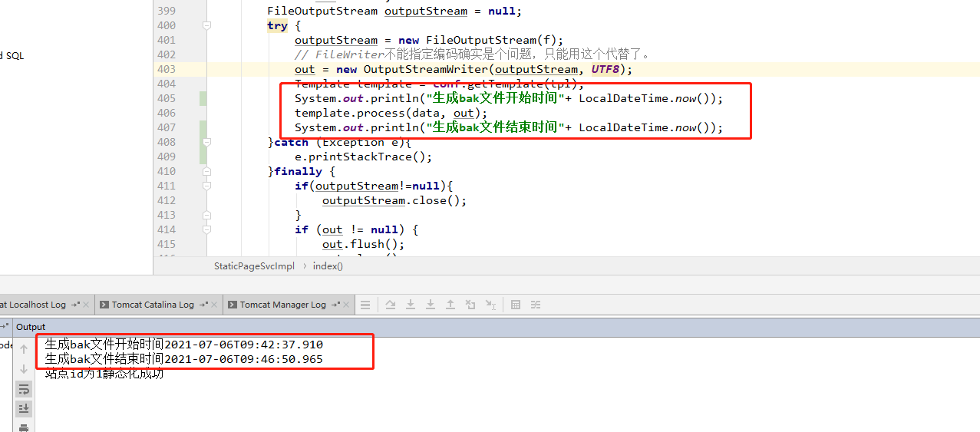Click StaticPageSvcImpl in the breadcrumb
This screenshot has height=432, width=980.
254,266
